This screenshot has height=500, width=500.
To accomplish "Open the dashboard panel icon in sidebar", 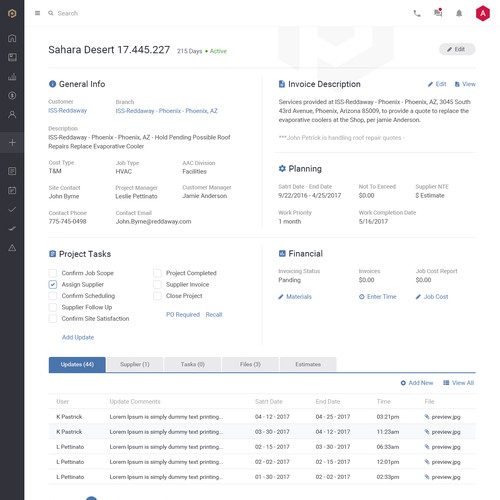I will tap(12, 57).
